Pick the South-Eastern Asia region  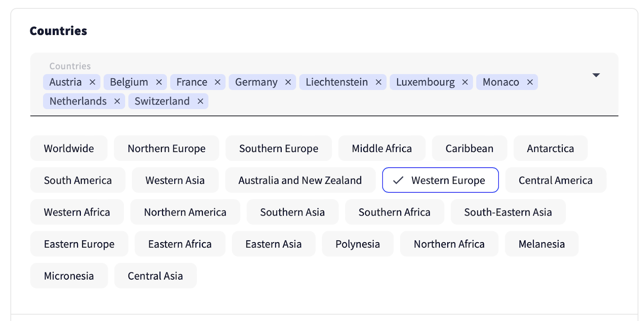coord(508,212)
